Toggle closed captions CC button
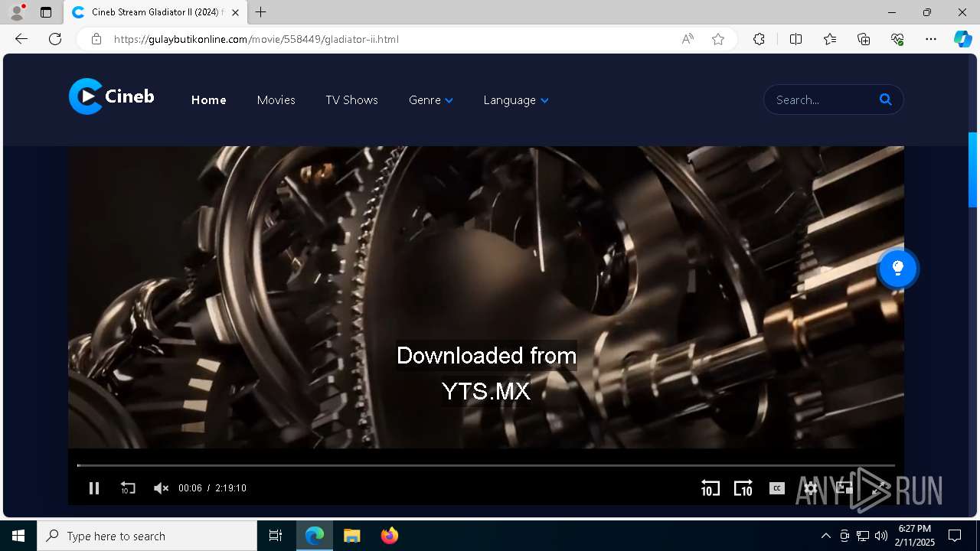This screenshot has height=551, width=980. (x=777, y=488)
